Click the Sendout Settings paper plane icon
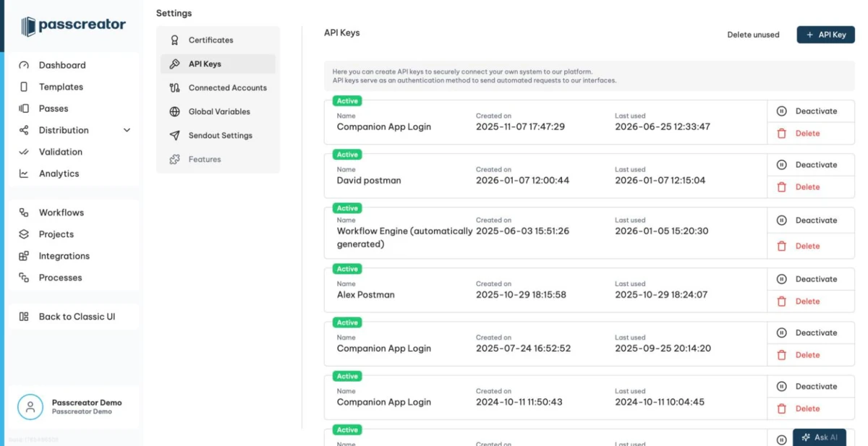The height and width of the screenshot is (446, 868). (x=174, y=135)
